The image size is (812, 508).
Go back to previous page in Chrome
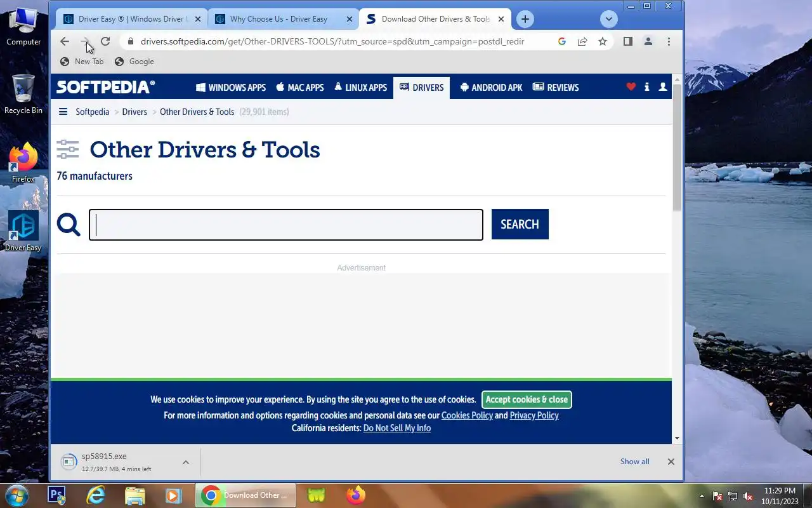[65, 41]
